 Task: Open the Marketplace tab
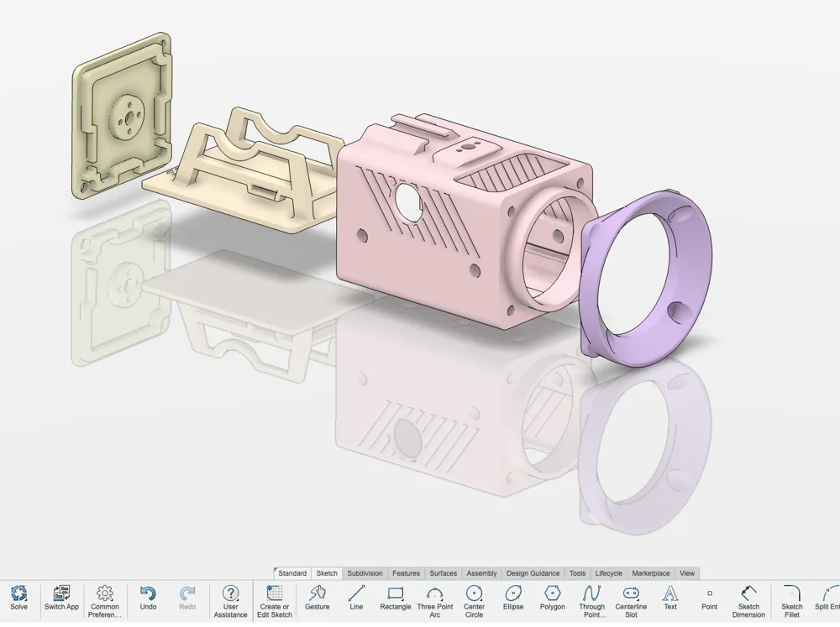[x=651, y=573]
